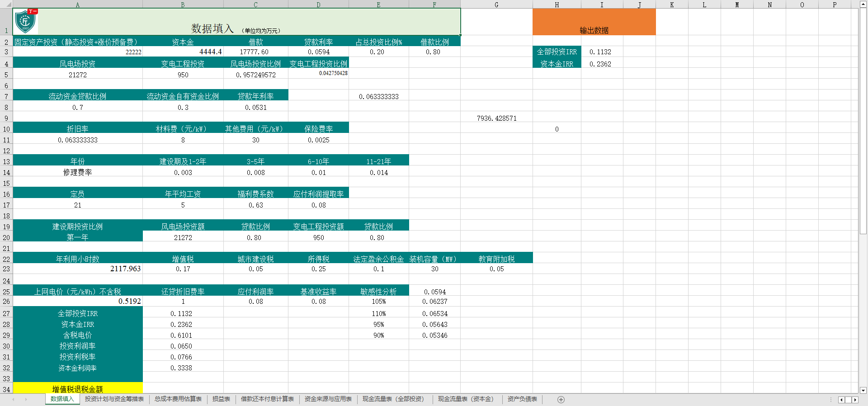Open the 现金流量表（资本金） sheet tab
This screenshot has width=868, height=406.
pos(467,399)
